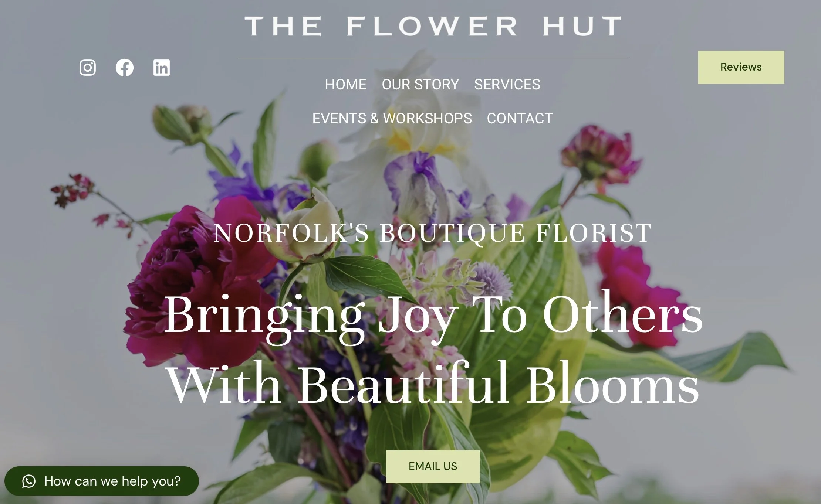The width and height of the screenshot is (821, 504).
Task: Open EVENTS & WORKSHOPS menu item
Action: click(x=392, y=119)
